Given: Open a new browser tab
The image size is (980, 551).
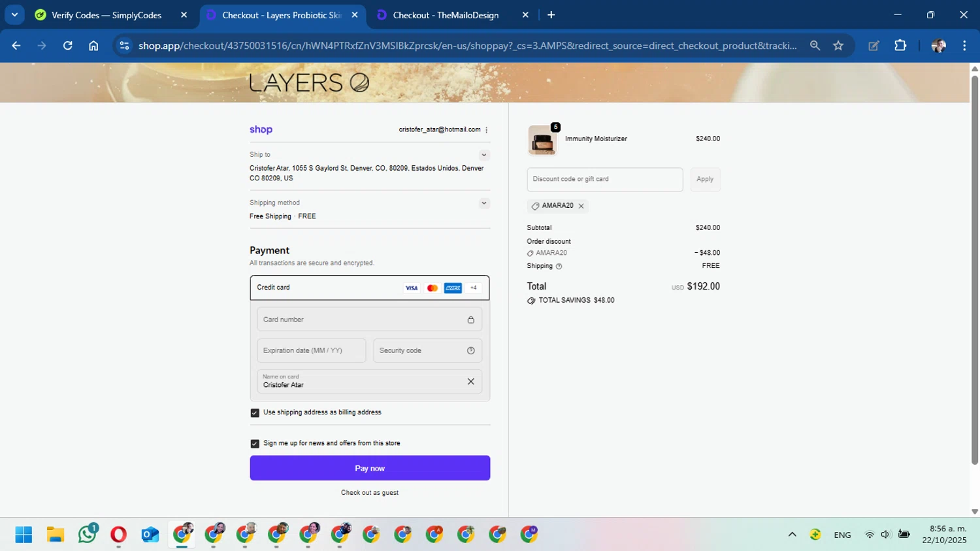Looking at the screenshot, I should 551,15.
